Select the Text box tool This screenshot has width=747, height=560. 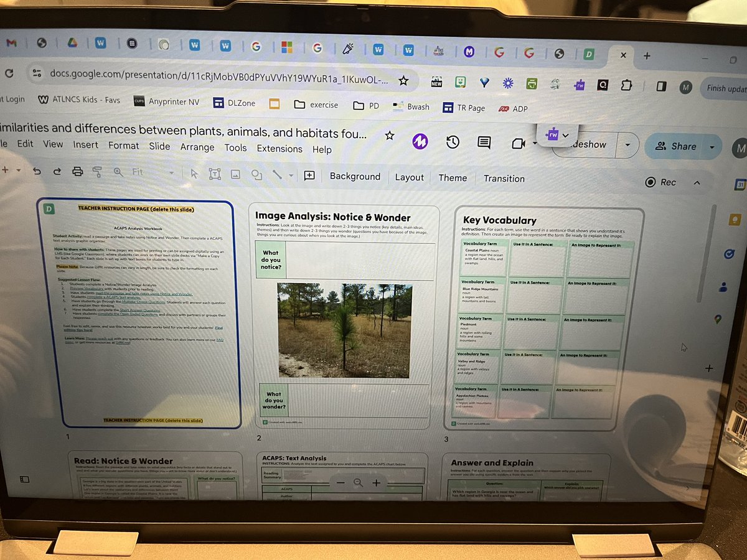click(x=215, y=174)
